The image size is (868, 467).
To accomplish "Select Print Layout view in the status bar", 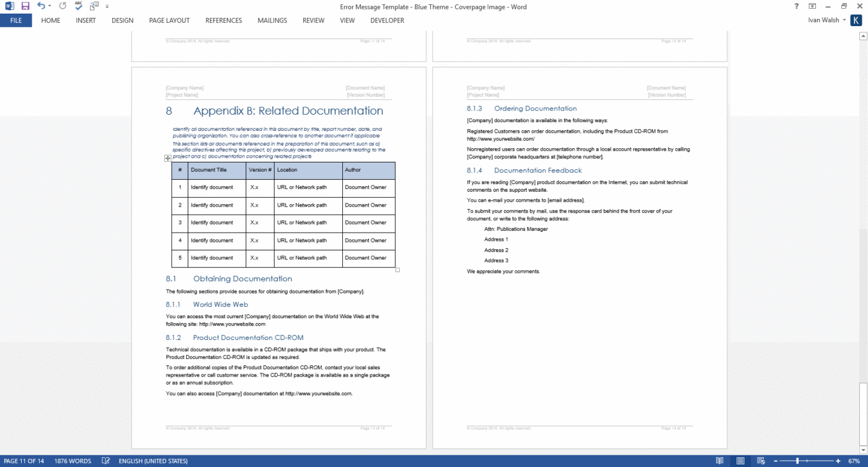I will [740, 461].
